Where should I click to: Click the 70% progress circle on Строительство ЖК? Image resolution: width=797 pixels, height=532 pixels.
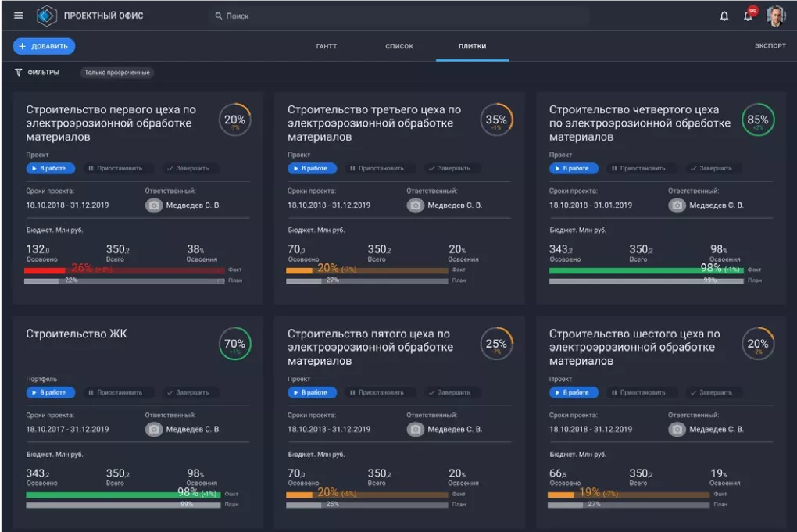click(234, 345)
